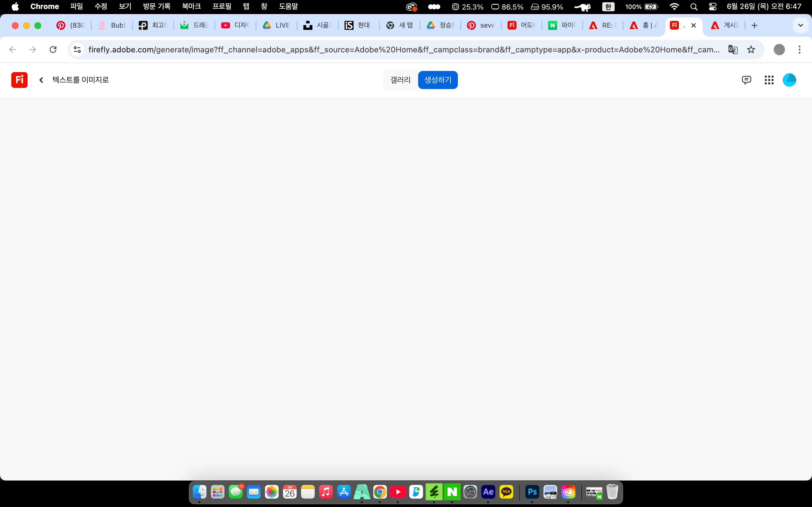Open Chrome three-dot menu
The height and width of the screenshot is (507, 812).
coord(800,50)
